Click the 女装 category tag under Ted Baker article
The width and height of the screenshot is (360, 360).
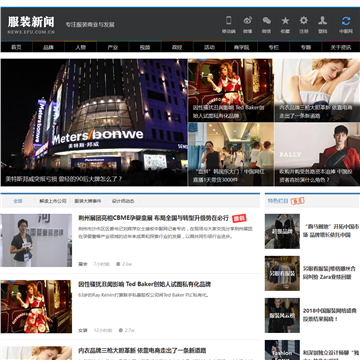[83, 330]
